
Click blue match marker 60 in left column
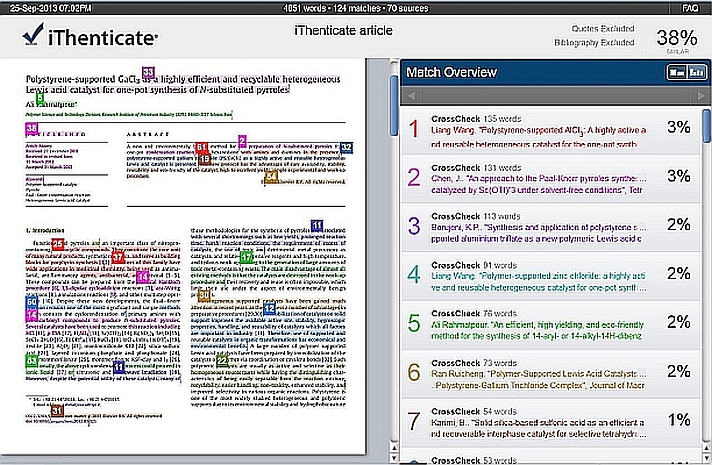tap(31, 302)
